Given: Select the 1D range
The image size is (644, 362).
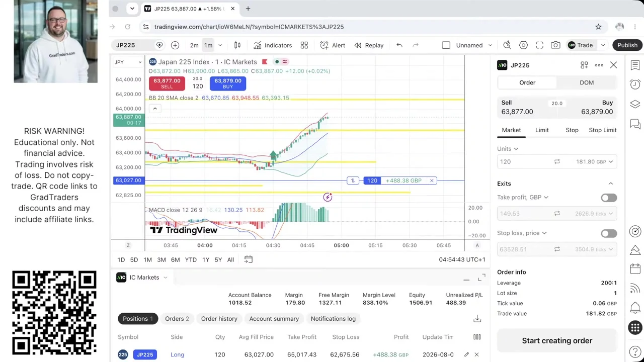Looking at the screenshot, I should 121,259.
